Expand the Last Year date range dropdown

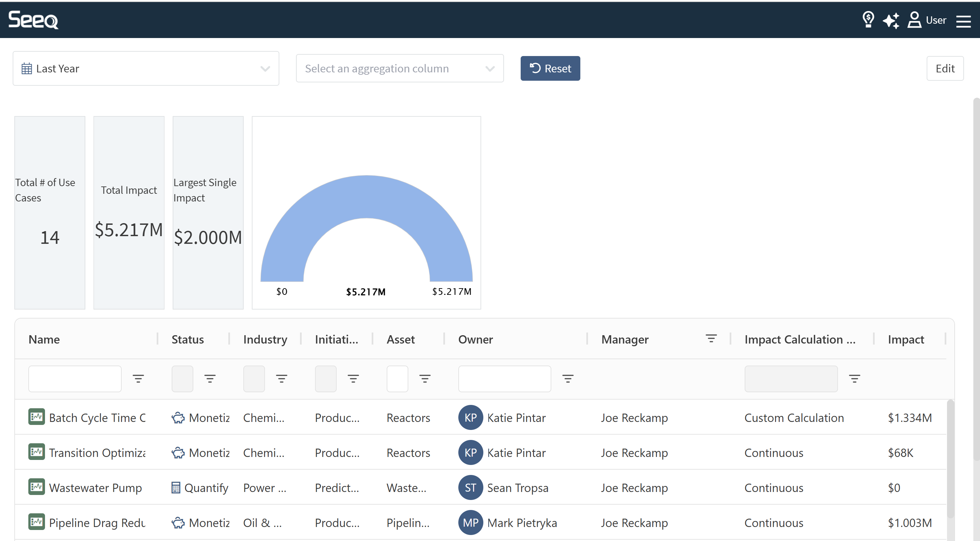(x=146, y=68)
